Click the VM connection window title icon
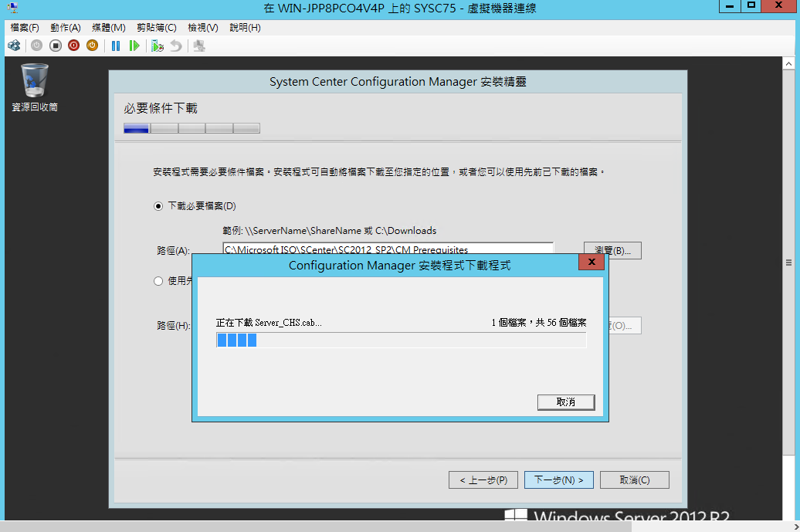This screenshot has width=800, height=532. click(x=13, y=8)
